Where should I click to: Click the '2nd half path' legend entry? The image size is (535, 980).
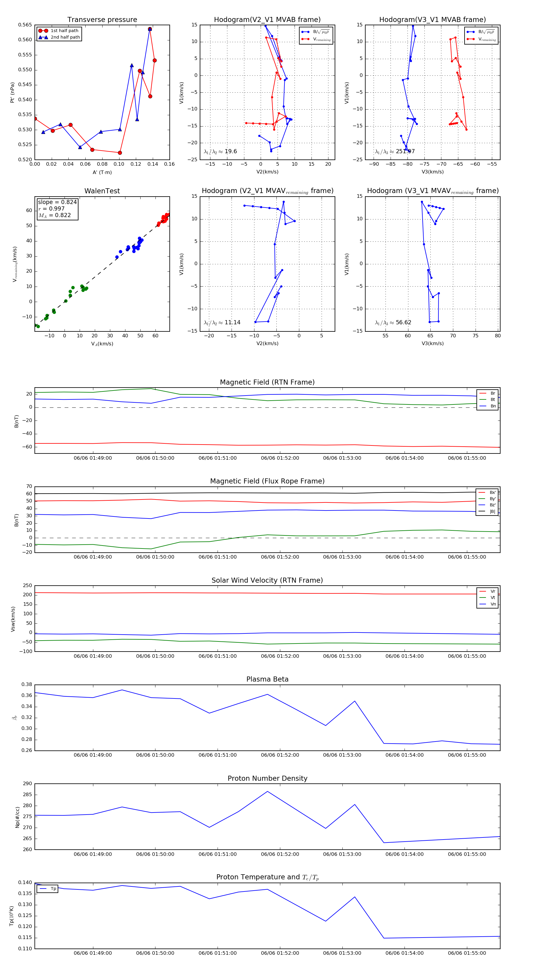(59, 37)
